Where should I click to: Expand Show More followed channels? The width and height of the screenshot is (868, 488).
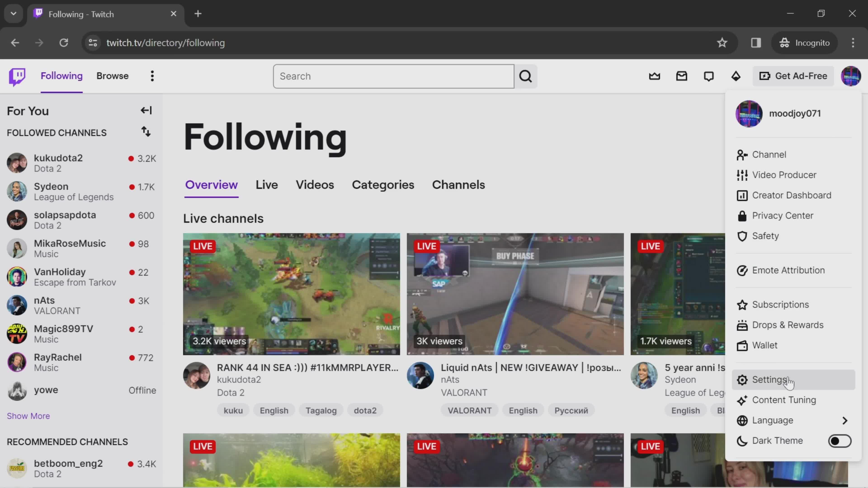[28, 415]
